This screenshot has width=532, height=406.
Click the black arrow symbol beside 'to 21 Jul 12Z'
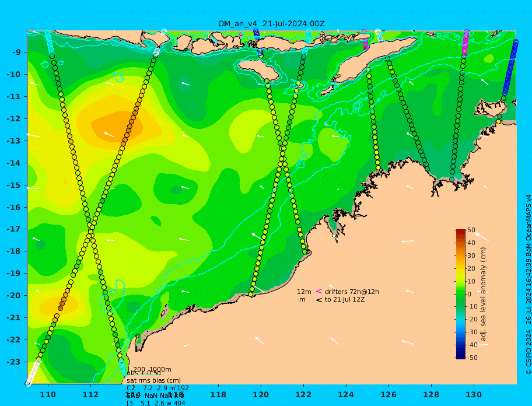[x=319, y=300]
